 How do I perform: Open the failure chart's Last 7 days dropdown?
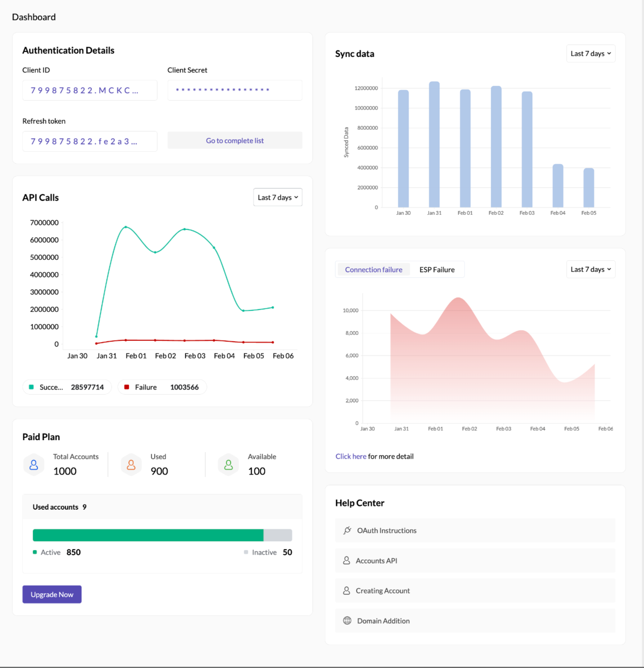pos(590,269)
